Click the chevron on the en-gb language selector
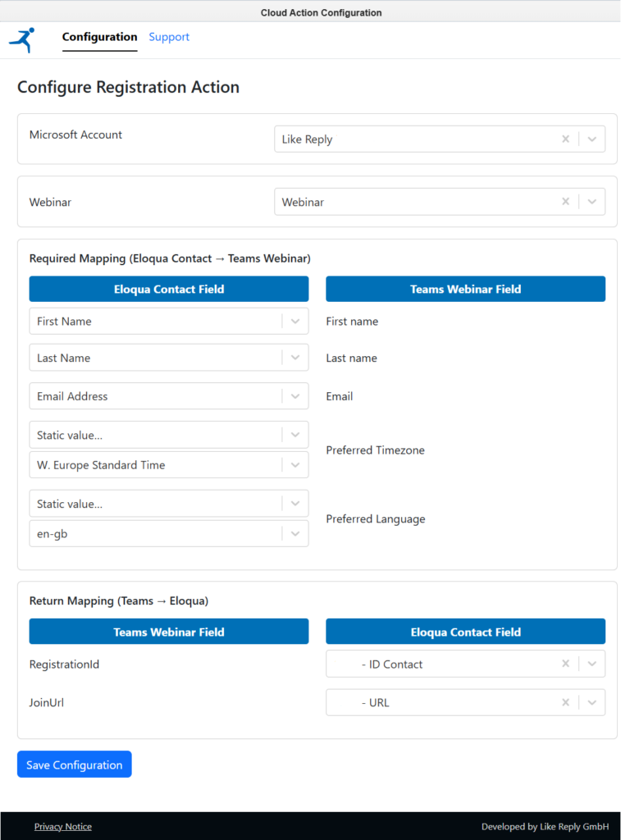 (295, 533)
